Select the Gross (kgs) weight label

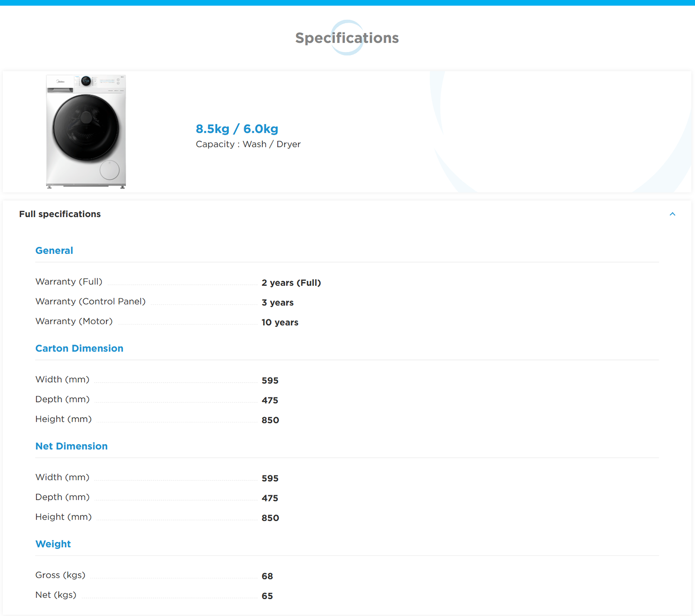60,575
